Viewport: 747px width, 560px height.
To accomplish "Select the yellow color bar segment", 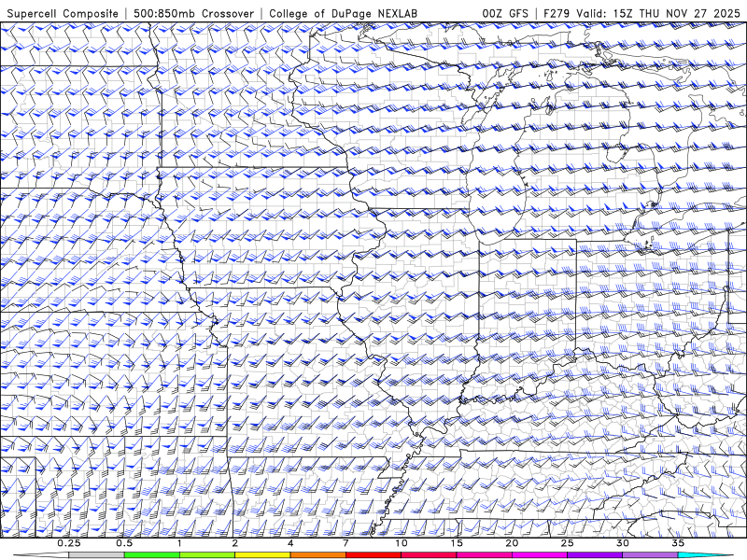I will (262, 555).
